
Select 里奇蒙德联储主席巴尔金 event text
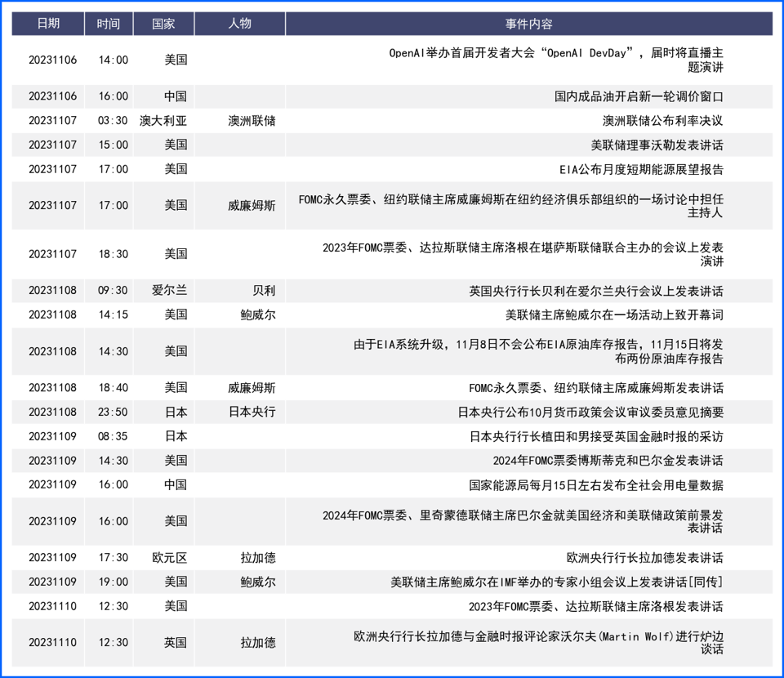click(523, 521)
